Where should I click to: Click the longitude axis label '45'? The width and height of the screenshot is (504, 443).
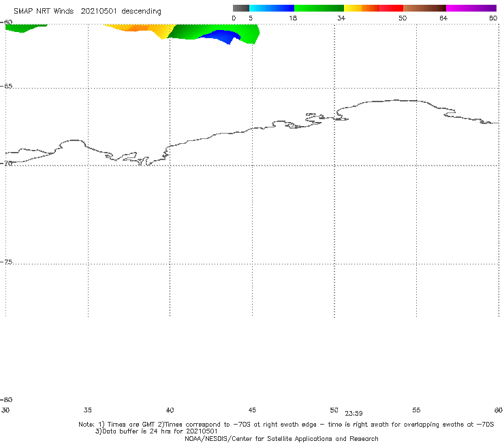[252, 410]
